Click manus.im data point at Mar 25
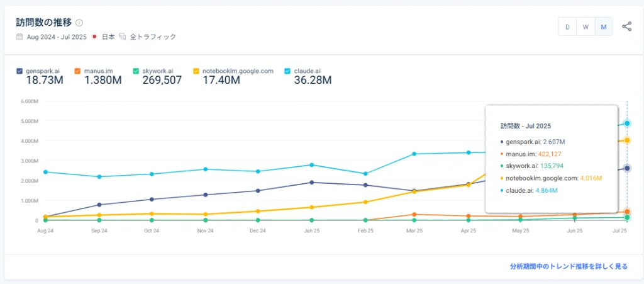The height and width of the screenshot is (284, 644). 414,214
